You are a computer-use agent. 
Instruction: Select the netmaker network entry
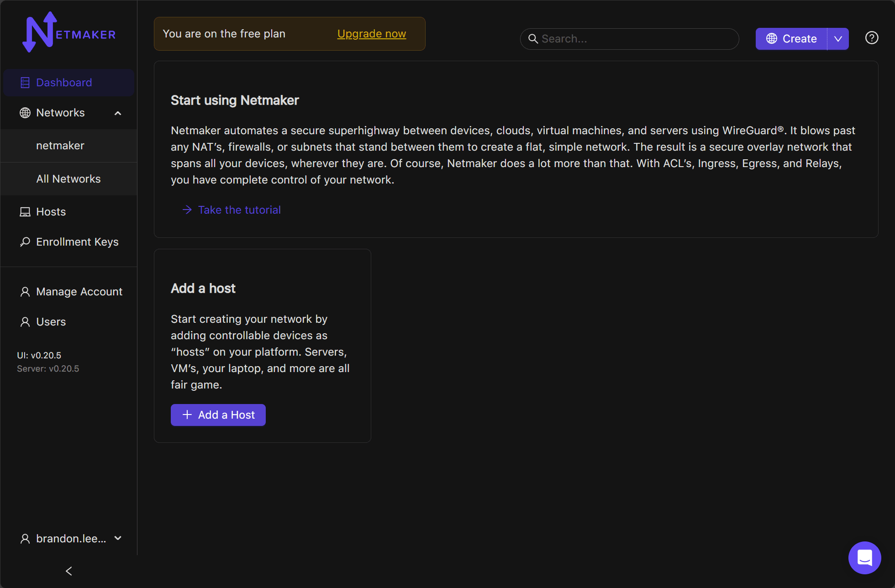click(60, 146)
